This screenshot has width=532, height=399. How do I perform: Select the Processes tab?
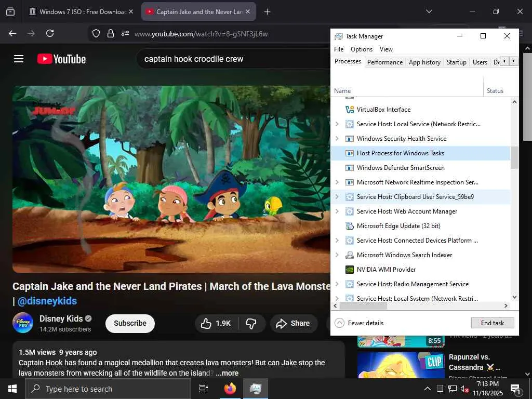point(348,61)
